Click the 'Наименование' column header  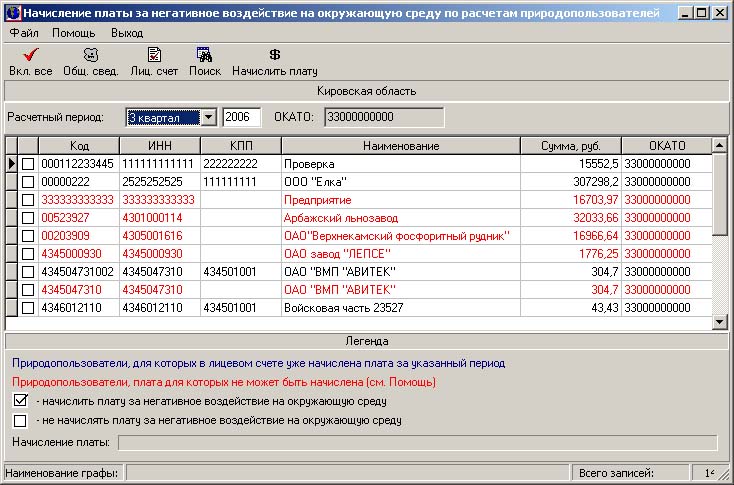401,146
